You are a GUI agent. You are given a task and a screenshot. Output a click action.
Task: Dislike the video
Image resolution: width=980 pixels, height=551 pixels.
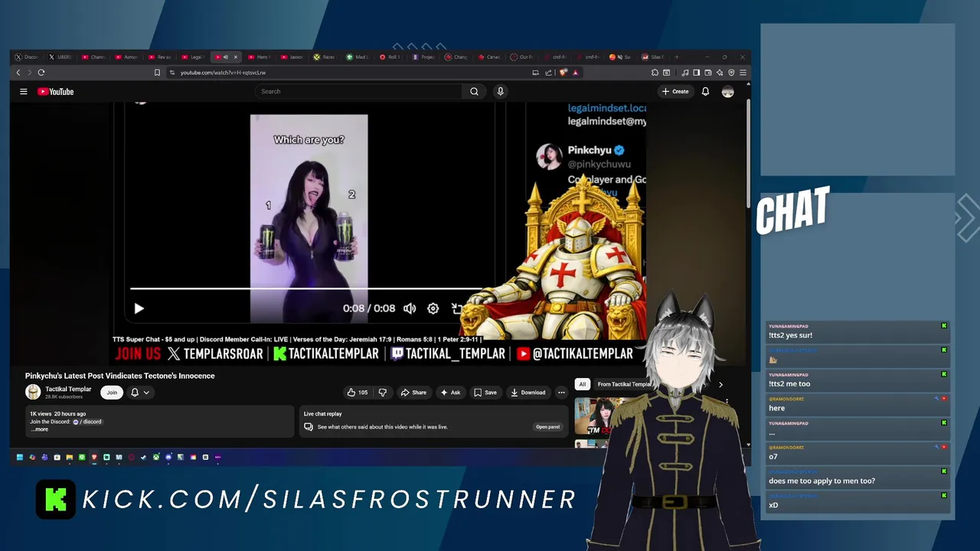pyautogui.click(x=383, y=393)
